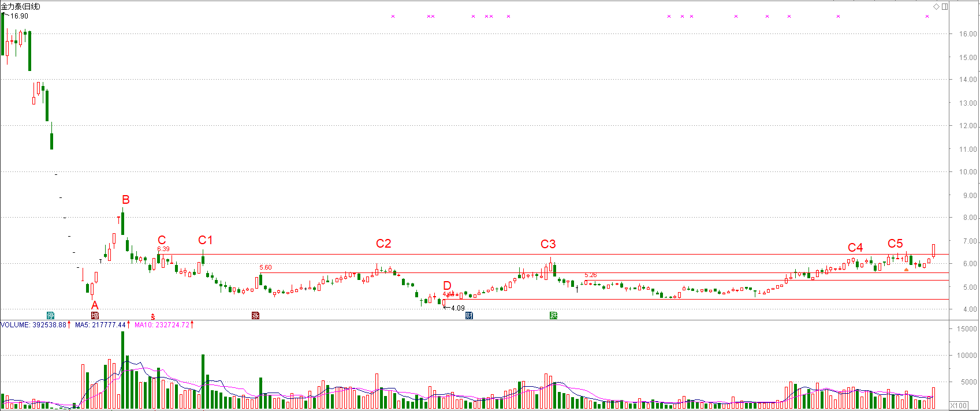Click the 金力泰(日线) chart title

point(21,6)
